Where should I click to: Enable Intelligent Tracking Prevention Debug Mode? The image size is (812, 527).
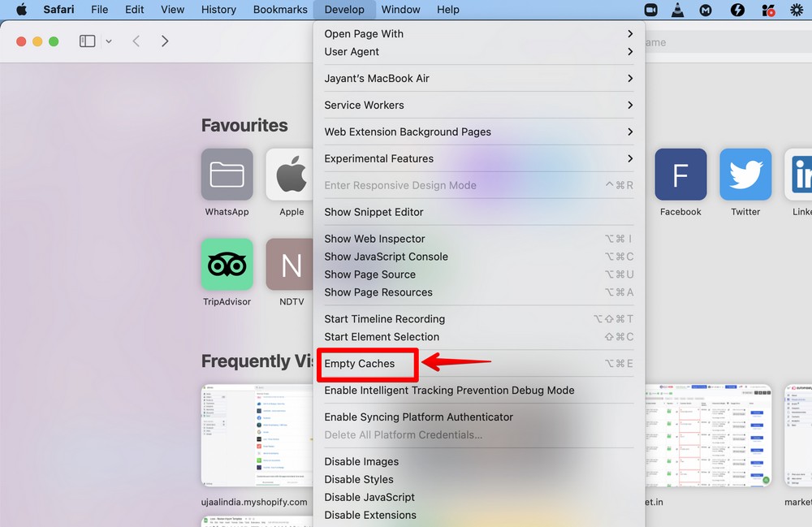[x=478, y=391]
